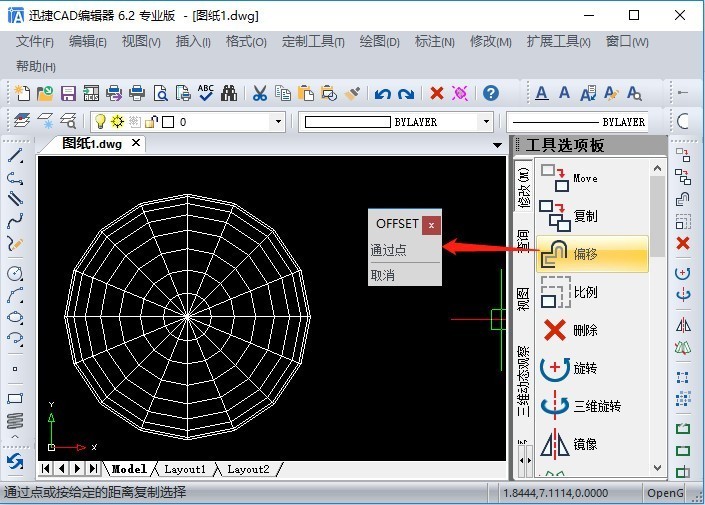Image resolution: width=705 pixels, height=505 pixels.
Task: Select 旋转 Rotate in tool palette
Action: (x=592, y=368)
